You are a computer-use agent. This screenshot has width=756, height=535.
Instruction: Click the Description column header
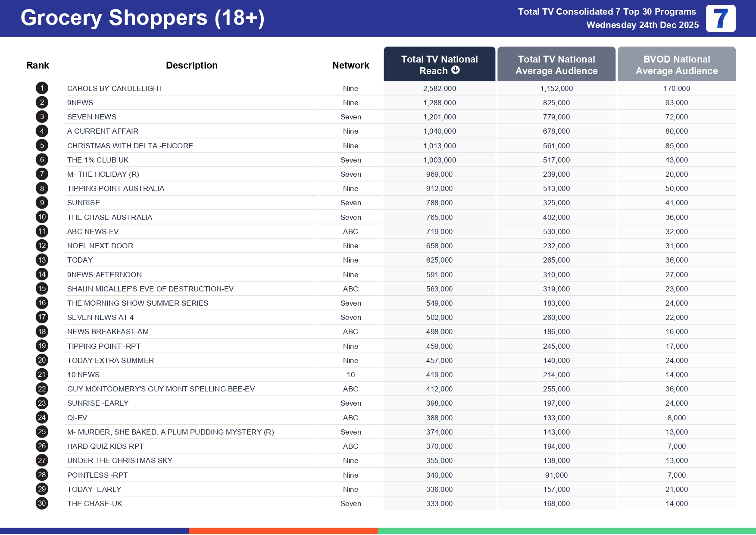(x=191, y=66)
